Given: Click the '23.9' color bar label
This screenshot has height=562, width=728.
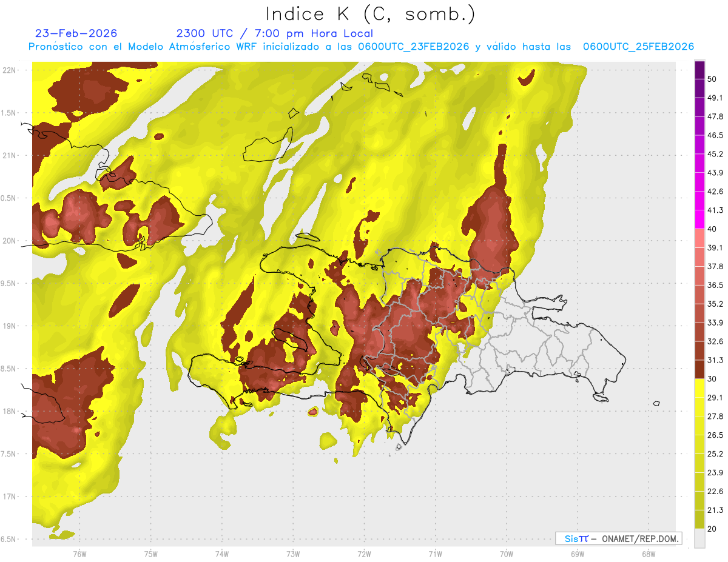Looking at the screenshot, I should (x=715, y=473).
